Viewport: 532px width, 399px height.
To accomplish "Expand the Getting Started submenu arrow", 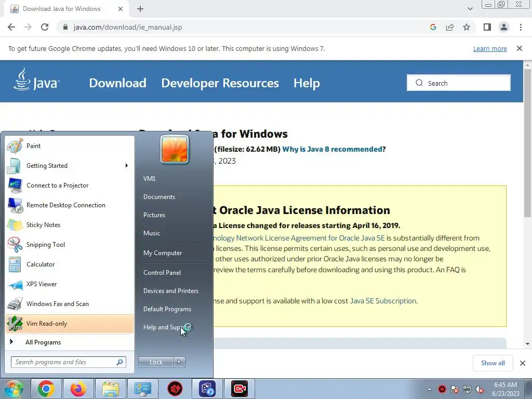I will click(127, 166).
